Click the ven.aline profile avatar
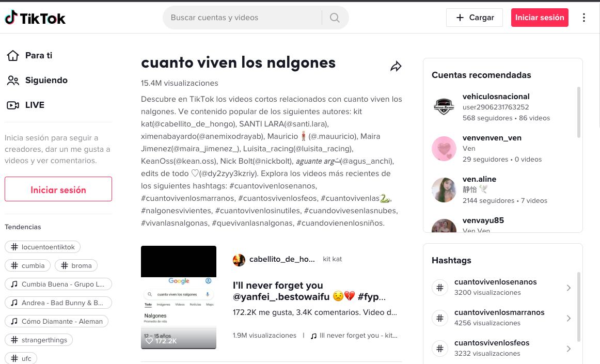This screenshot has width=600, height=364. pyautogui.click(x=444, y=190)
